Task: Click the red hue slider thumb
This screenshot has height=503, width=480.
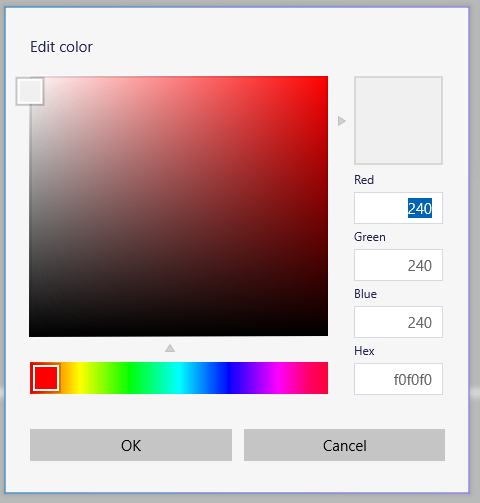Action: 46,378
